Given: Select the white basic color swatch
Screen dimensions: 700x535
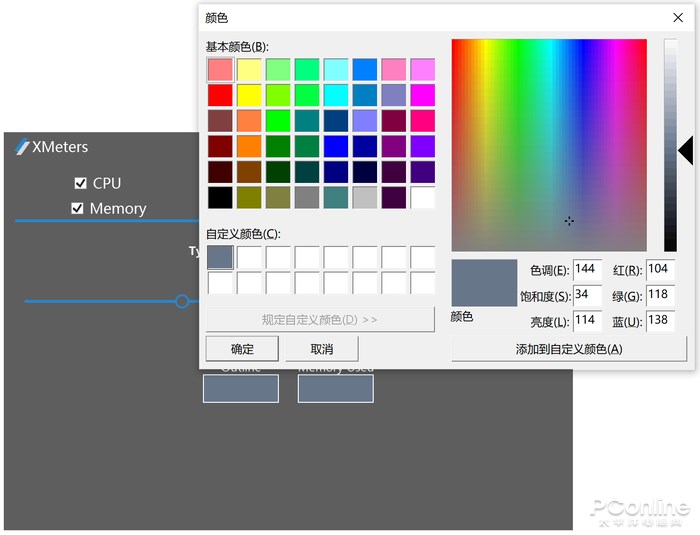Looking at the screenshot, I should tap(422, 197).
